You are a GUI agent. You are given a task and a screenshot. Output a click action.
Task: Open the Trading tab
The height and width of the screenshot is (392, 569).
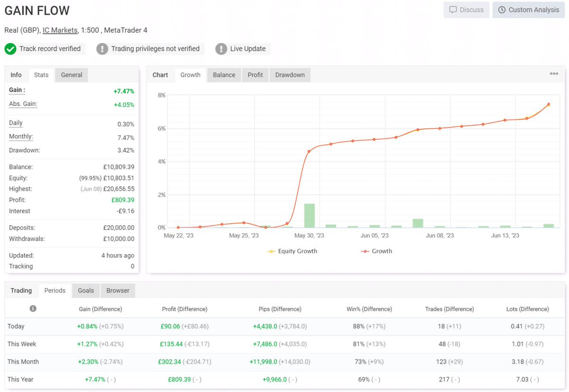(x=21, y=291)
